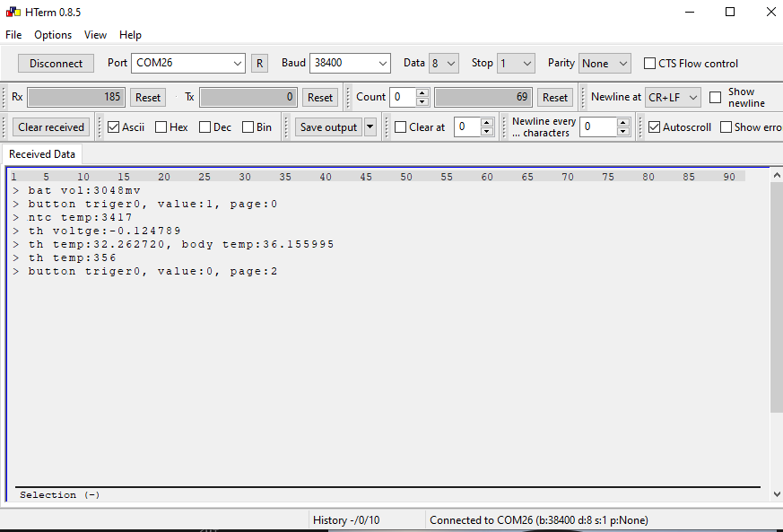Open the View menu
783x532 pixels.
pyautogui.click(x=95, y=35)
